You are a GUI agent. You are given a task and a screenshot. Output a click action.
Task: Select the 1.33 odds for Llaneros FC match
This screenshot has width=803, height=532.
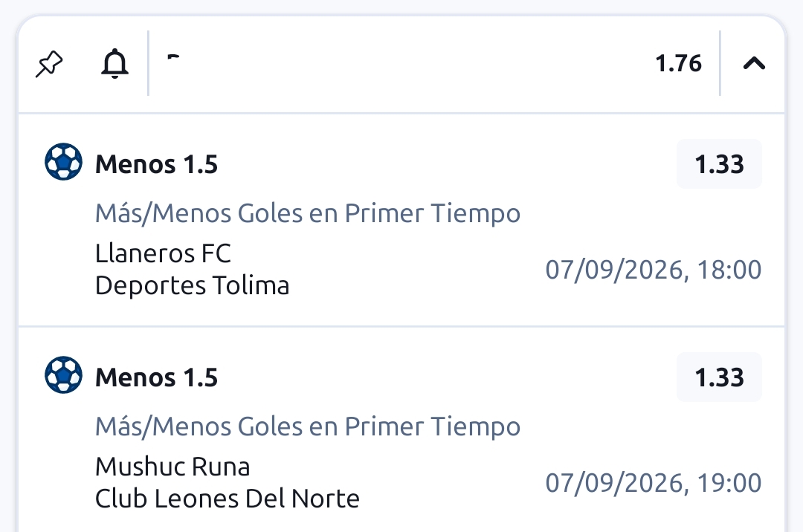[719, 164]
